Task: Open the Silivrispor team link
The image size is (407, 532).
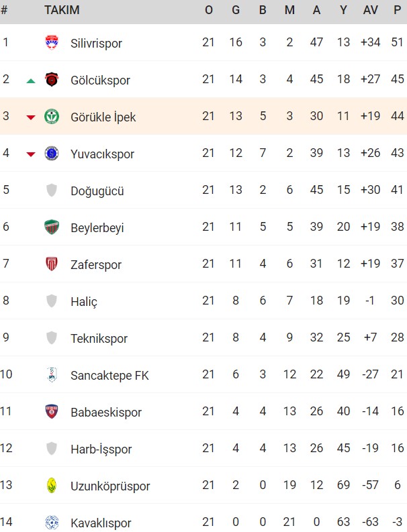Action: click(96, 44)
